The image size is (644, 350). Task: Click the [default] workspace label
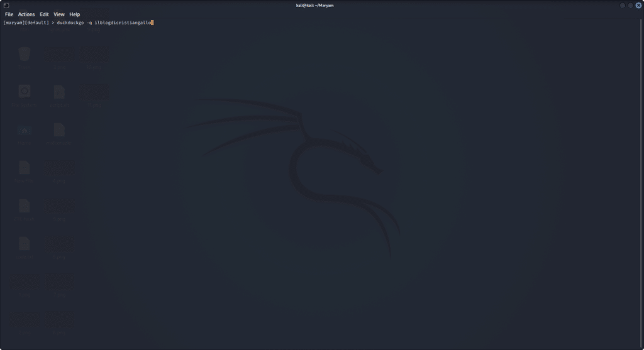point(37,23)
